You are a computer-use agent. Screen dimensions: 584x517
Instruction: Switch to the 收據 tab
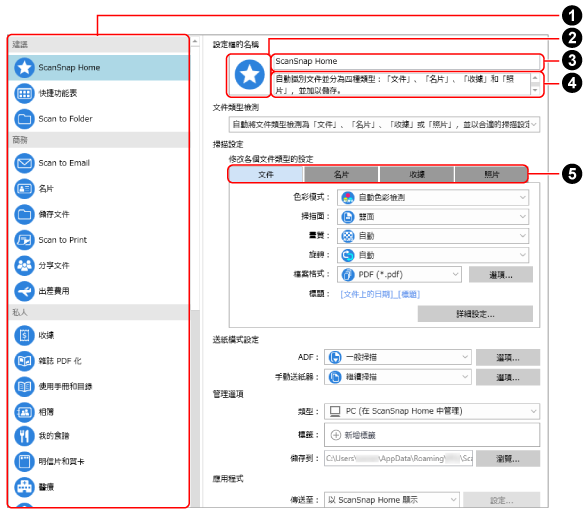click(417, 174)
